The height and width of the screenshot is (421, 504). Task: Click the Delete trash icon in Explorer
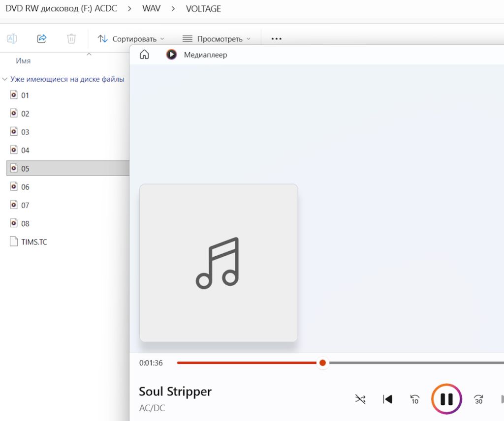tap(71, 39)
